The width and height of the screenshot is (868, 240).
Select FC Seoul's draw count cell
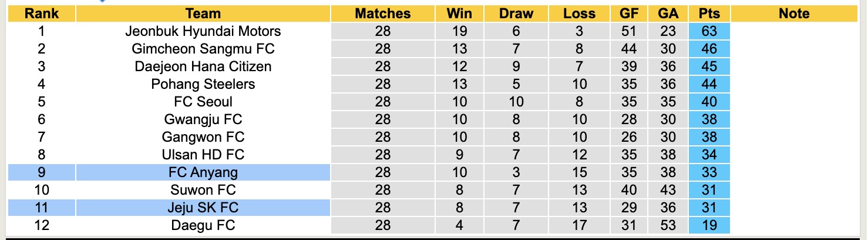516,102
